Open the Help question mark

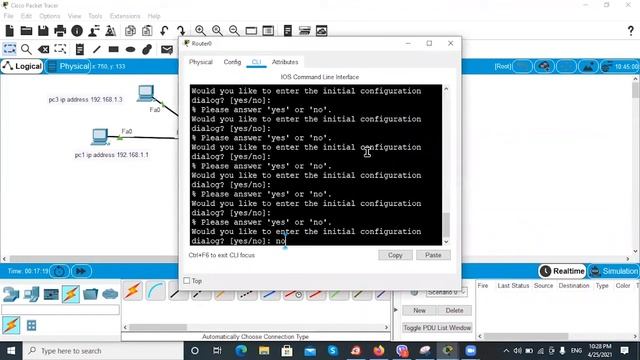click(631, 31)
